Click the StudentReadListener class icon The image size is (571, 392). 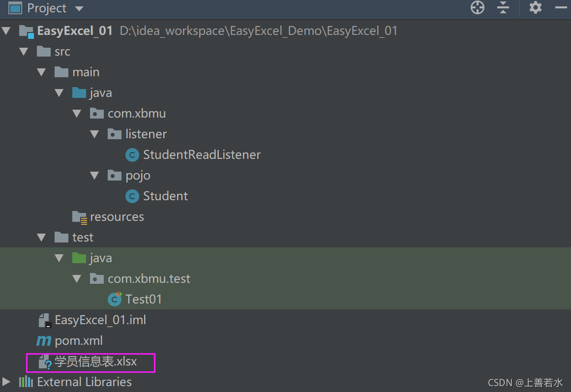[132, 155]
